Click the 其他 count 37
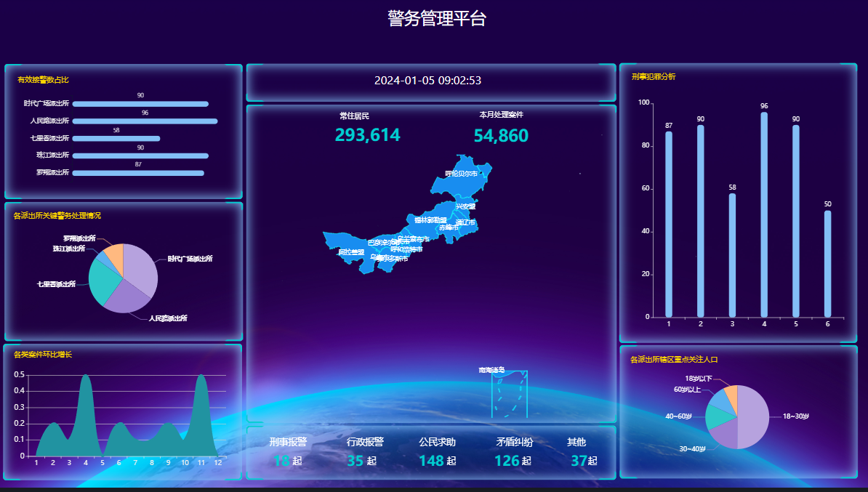This screenshot has height=492, width=868. tap(579, 461)
